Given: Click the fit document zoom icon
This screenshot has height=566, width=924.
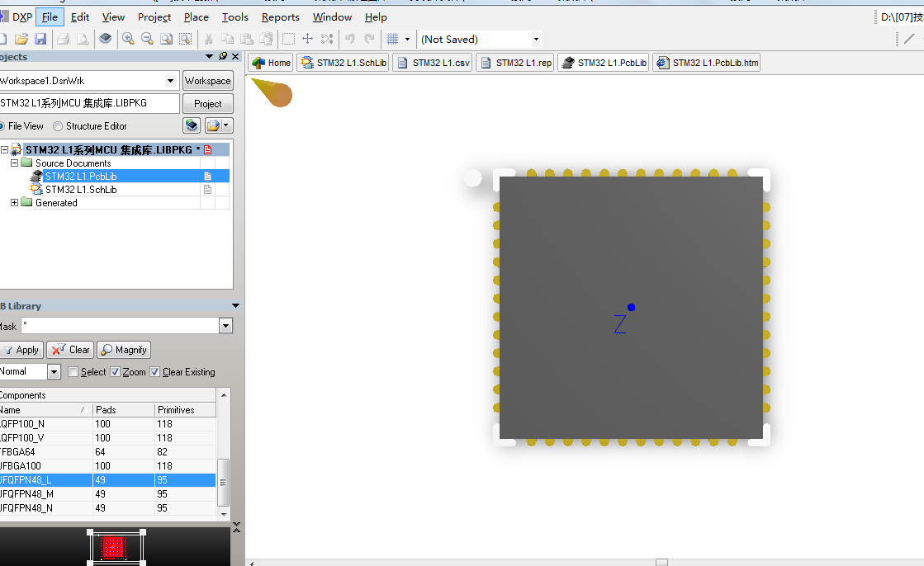Looking at the screenshot, I should (167, 40).
